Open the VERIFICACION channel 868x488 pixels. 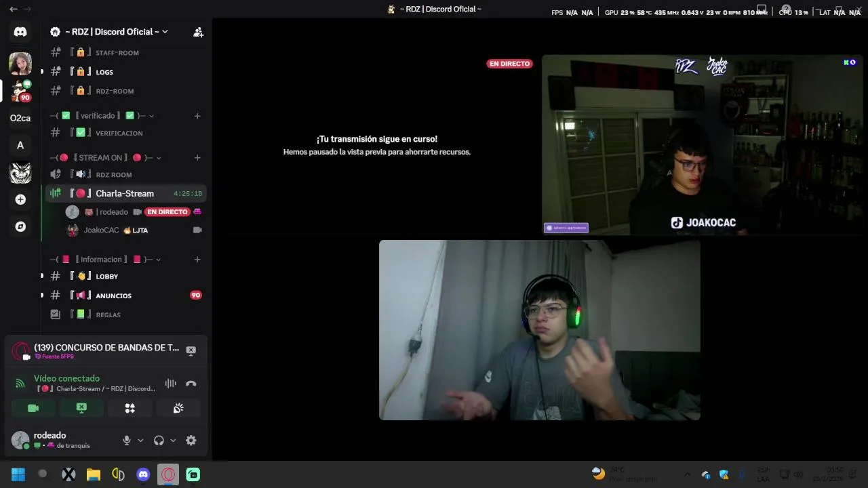[x=126, y=133]
